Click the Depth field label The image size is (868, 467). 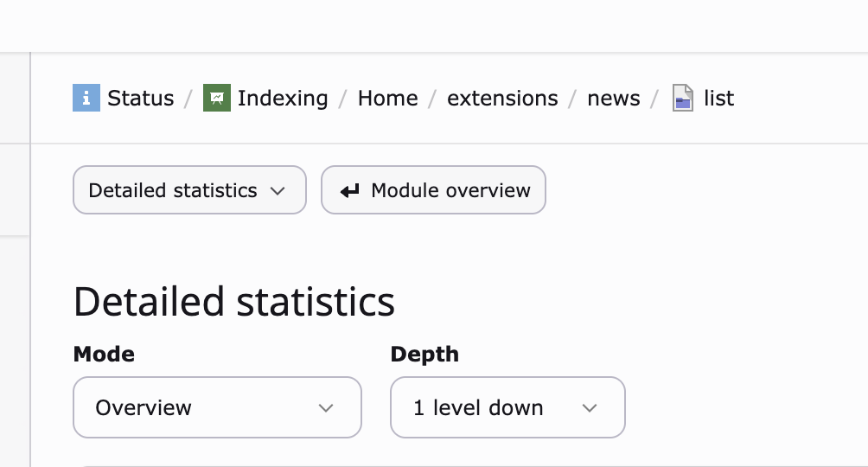click(x=424, y=354)
